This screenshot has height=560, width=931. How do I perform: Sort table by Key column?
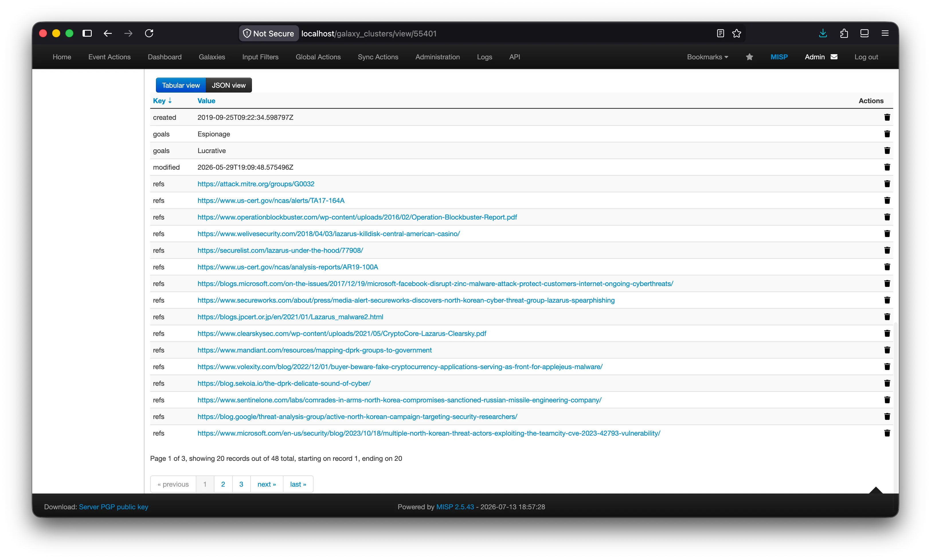click(x=162, y=101)
